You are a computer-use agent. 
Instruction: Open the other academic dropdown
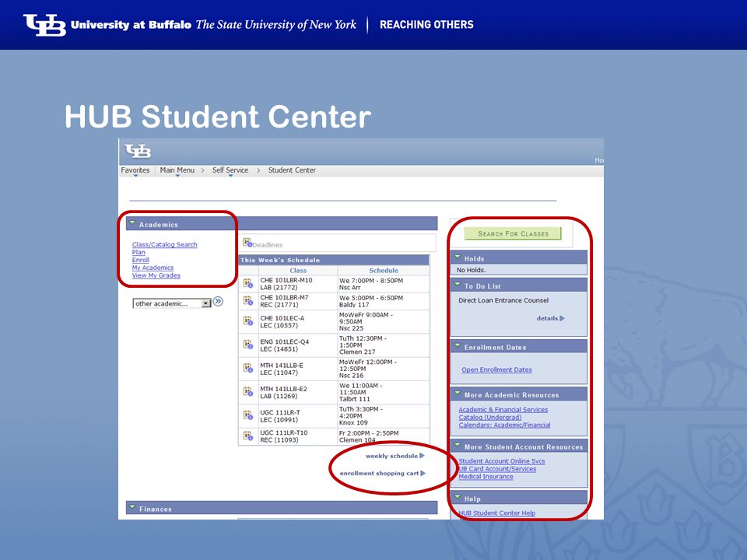click(x=172, y=303)
